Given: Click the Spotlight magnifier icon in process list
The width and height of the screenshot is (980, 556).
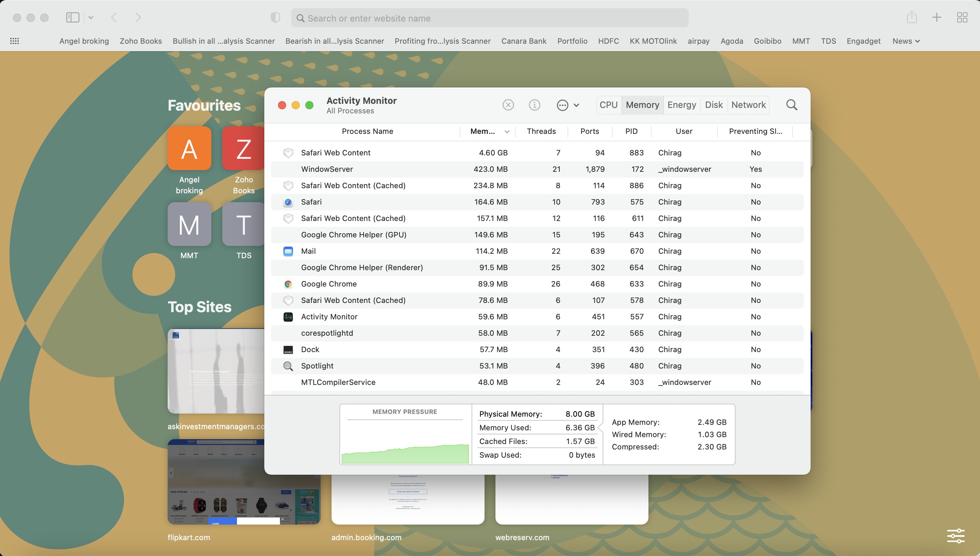Looking at the screenshot, I should [288, 366].
